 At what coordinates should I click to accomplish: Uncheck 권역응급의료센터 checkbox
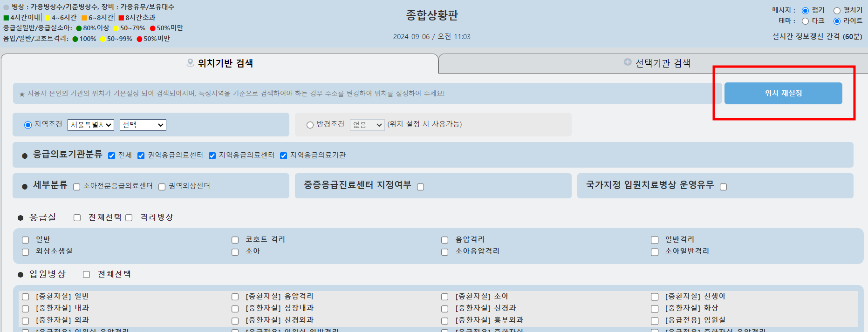coord(141,156)
